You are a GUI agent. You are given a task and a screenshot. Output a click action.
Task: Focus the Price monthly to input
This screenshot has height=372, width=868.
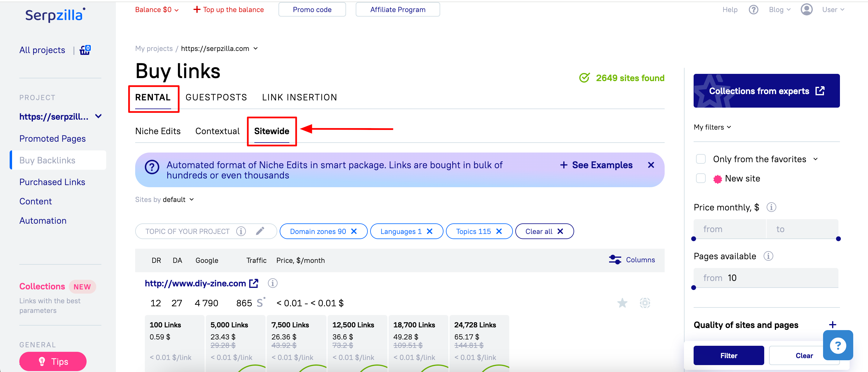pyautogui.click(x=802, y=229)
